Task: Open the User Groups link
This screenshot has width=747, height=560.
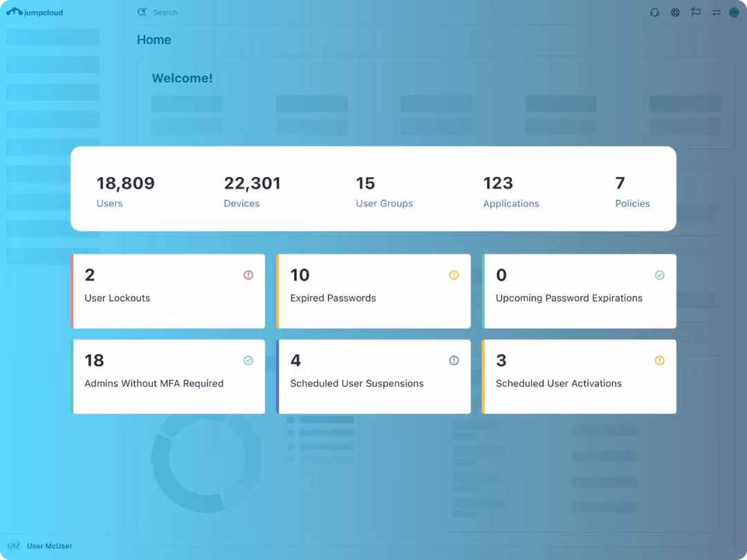Action: coord(385,203)
